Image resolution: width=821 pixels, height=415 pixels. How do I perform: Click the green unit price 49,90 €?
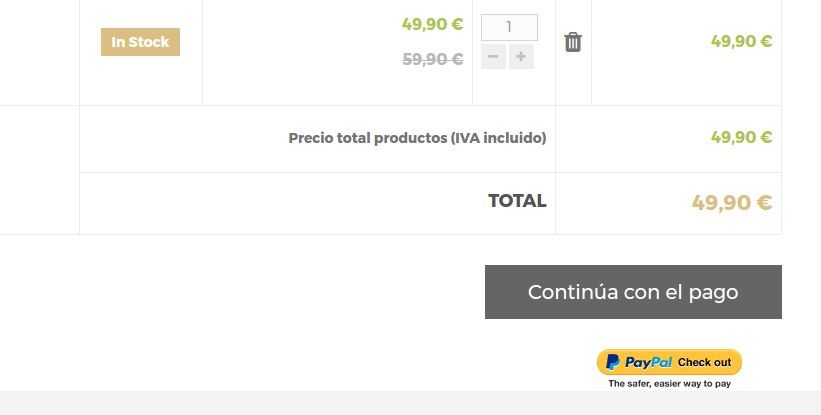coord(432,24)
